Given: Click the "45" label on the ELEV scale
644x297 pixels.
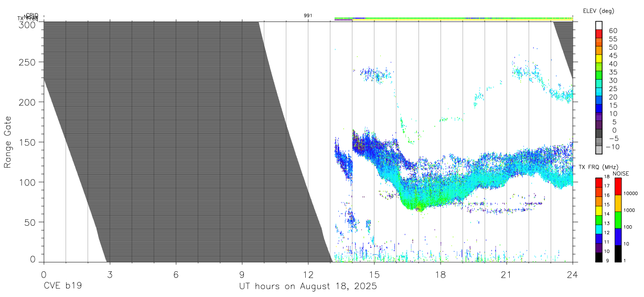Looking at the screenshot, I should [x=613, y=56].
